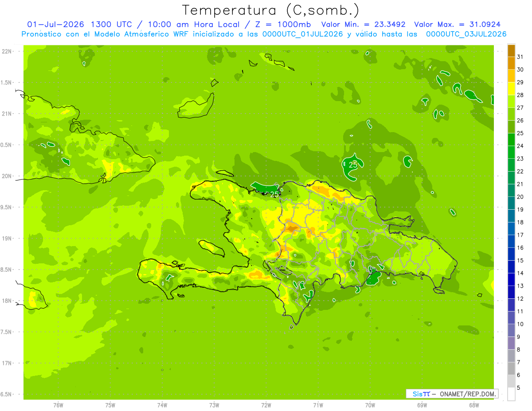Click the '25' contour label over open ocean
This screenshot has height=411, width=532.
tap(353, 164)
